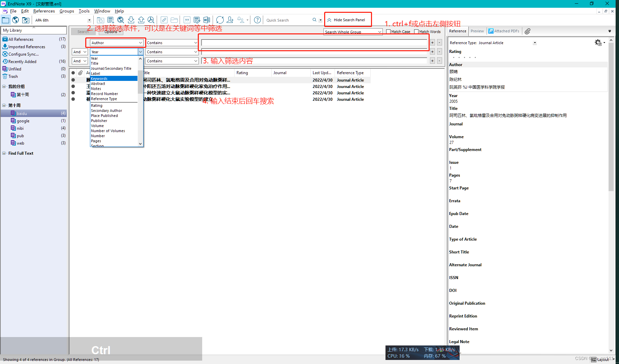Sort by the Last Updated column header

click(322, 73)
